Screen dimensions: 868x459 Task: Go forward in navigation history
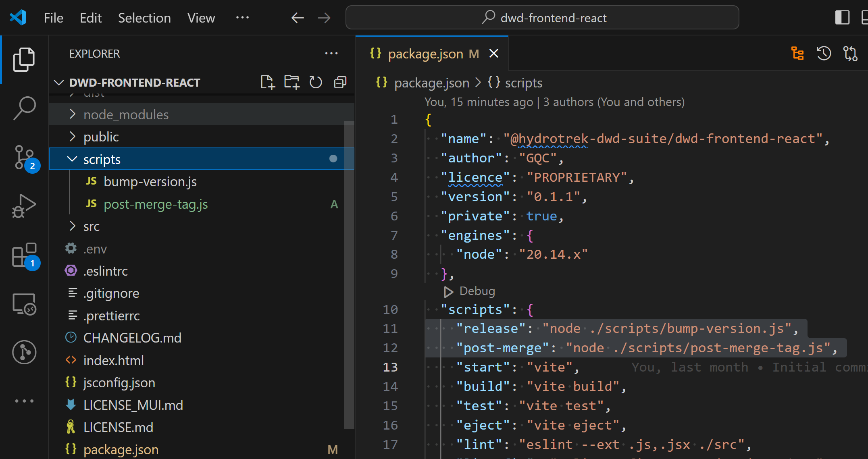tap(324, 18)
